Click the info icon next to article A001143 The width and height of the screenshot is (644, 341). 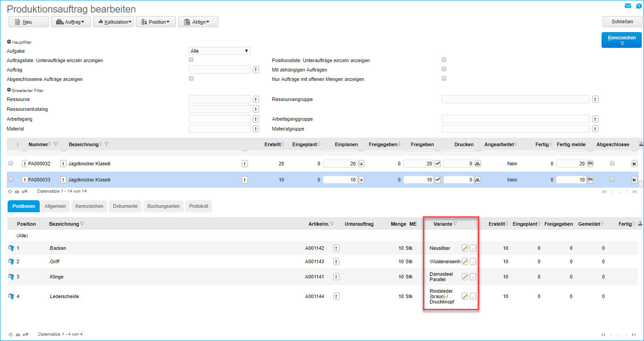pos(336,262)
